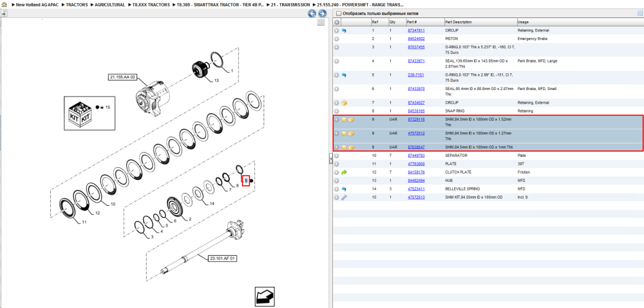The width and height of the screenshot is (644, 308).
Task: Click the box icon on the SHIM 87839547 row
Action: [351, 147]
